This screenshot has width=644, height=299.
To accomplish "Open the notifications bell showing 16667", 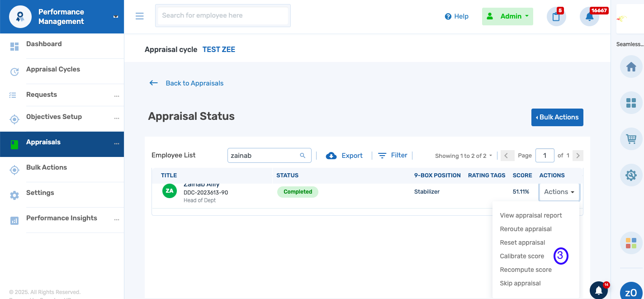I will (x=589, y=17).
